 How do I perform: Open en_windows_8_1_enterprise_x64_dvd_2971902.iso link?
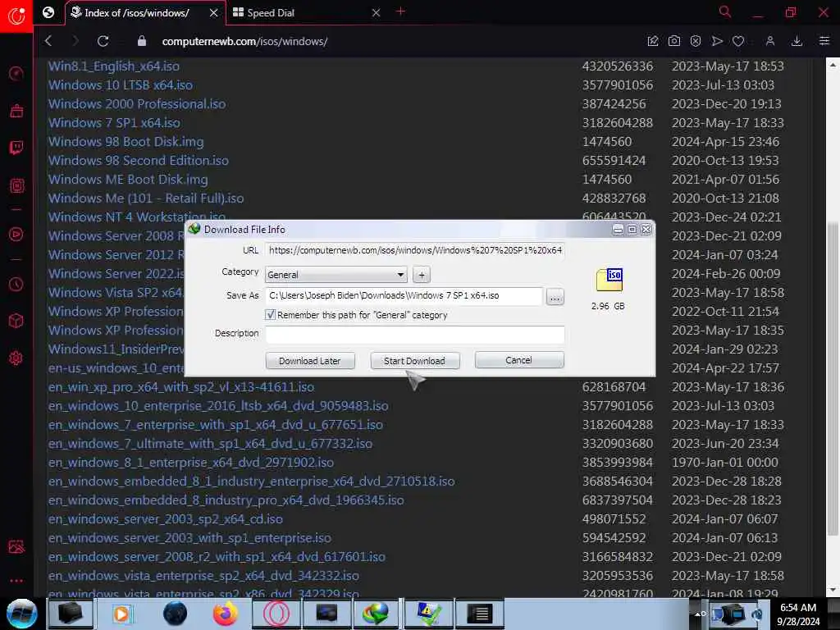click(191, 463)
